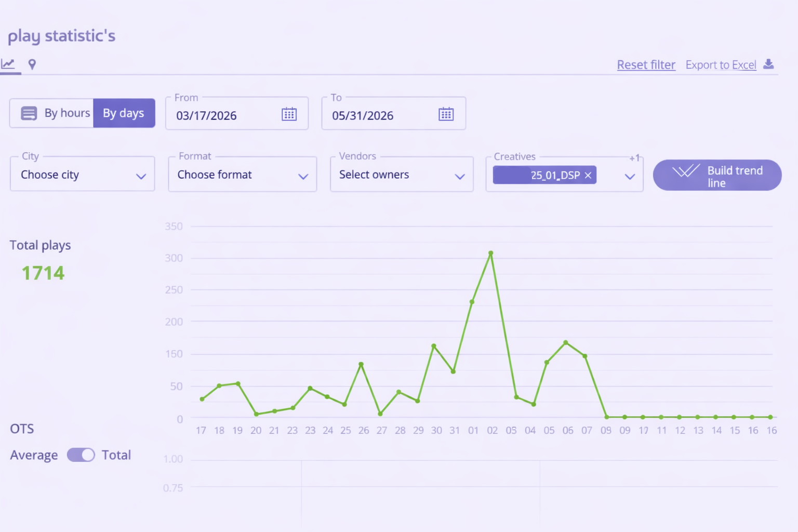
Task: Click the Format dropdown chevron
Action: (303, 177)
